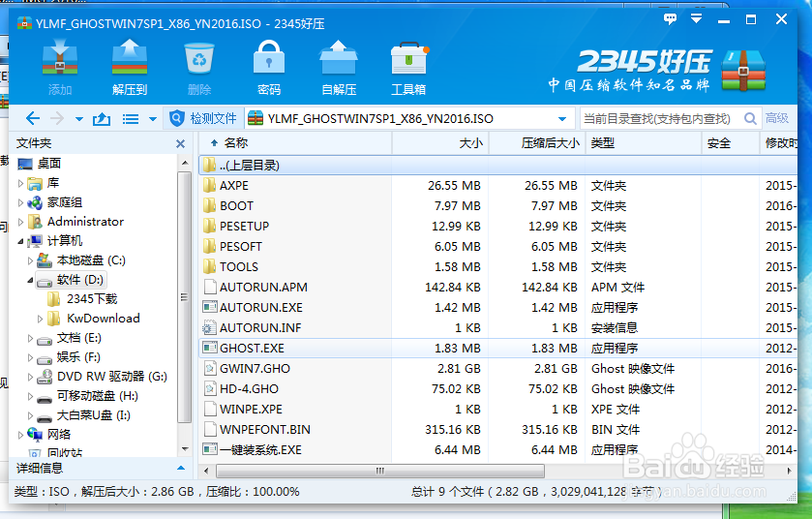Expand the 库 tree node
Image resolution: width=812 pixels, height=519 pixels.
[20, 183]
